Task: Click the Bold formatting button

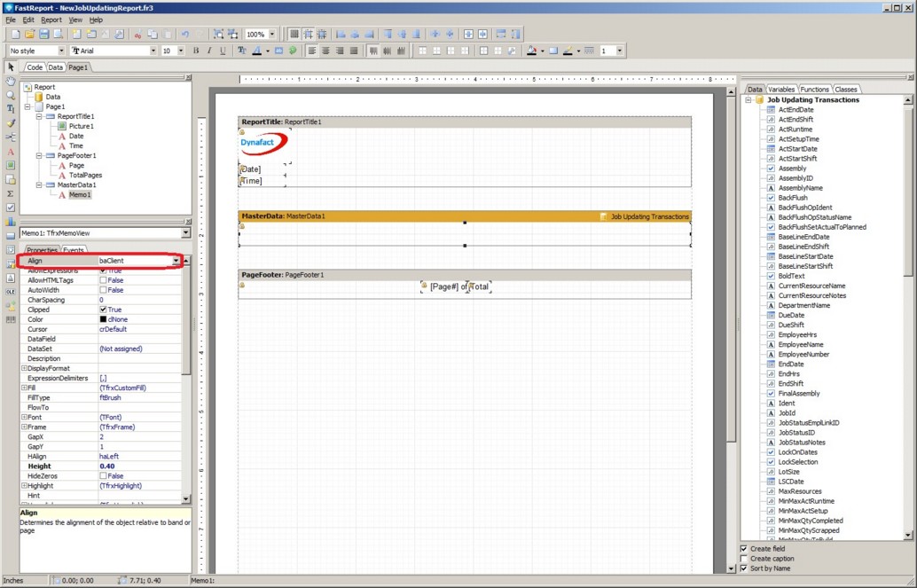Action: (x=196, y=51)
